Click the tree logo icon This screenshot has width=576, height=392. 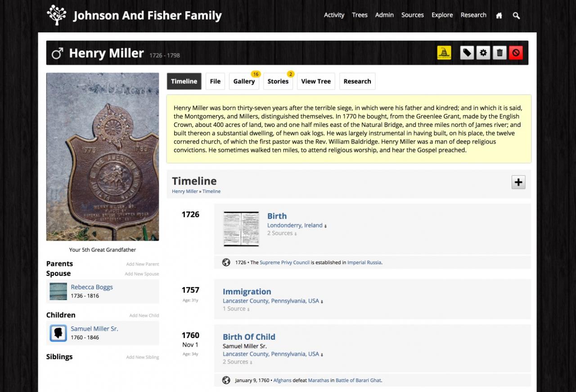(x=57, y=15)
